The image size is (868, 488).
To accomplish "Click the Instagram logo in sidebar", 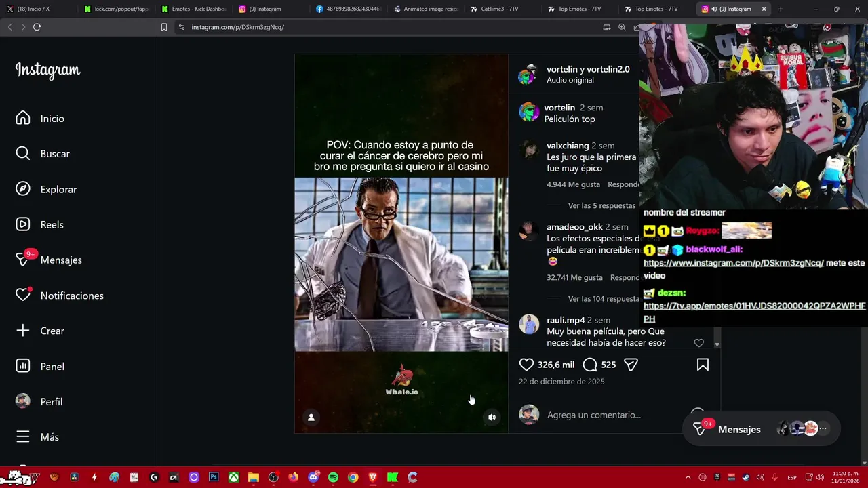I will [x=47, y=70].
